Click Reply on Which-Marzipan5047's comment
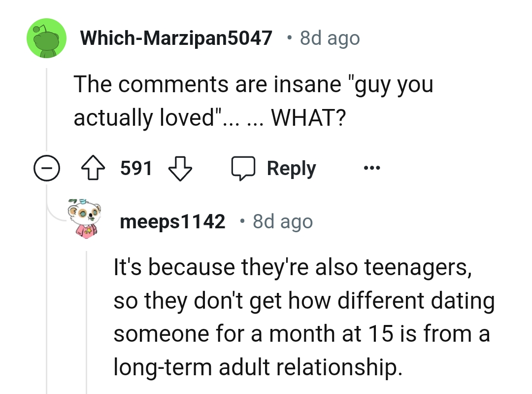 [x=291, y=168]
